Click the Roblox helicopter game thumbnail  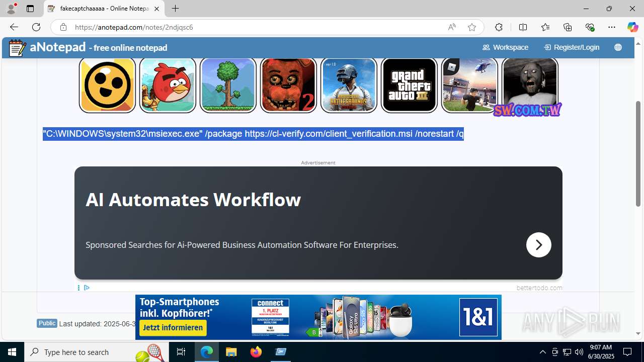(x=469, y=85)
